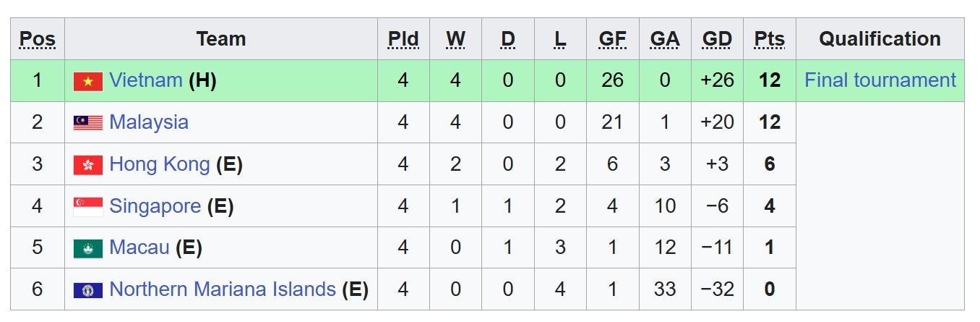This screenshot has height=322, width=980.
Task: Click Vietnam's 12 points cell
Action: point(769,80)
